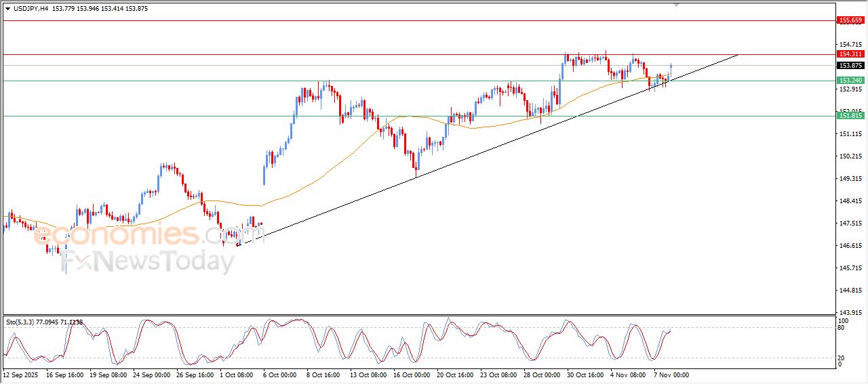Click the 143.915 price axis label

point(850,312)
